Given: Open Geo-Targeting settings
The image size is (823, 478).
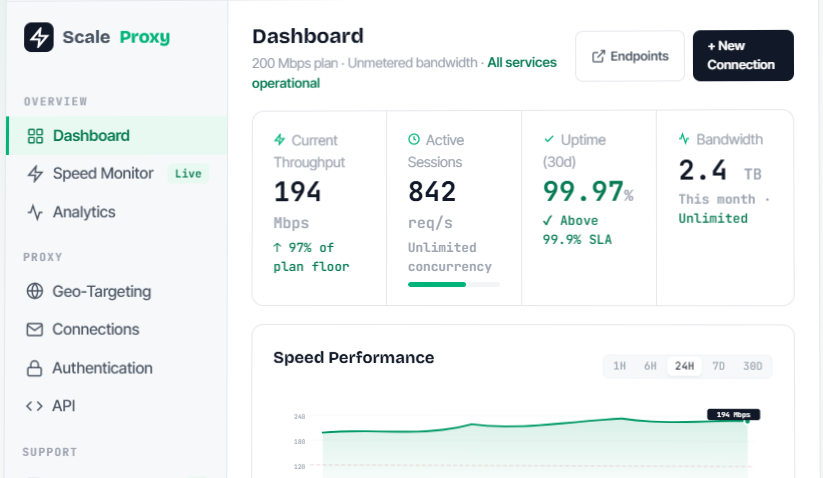Looking at the screenshot, I should click(117, 291).
